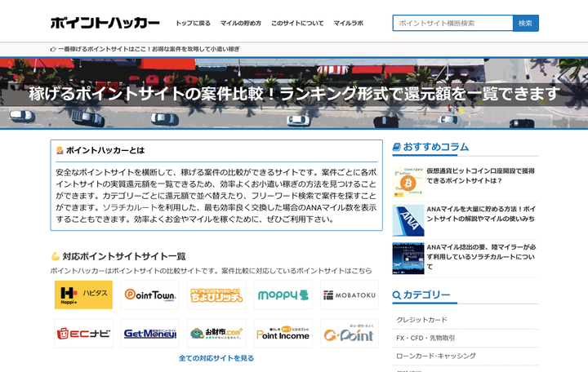The height and width of the screenshot is (372, 588).
Task: Click the 一番稼げるポイントサイトはここ breadcrumb text
Action: 149,49
